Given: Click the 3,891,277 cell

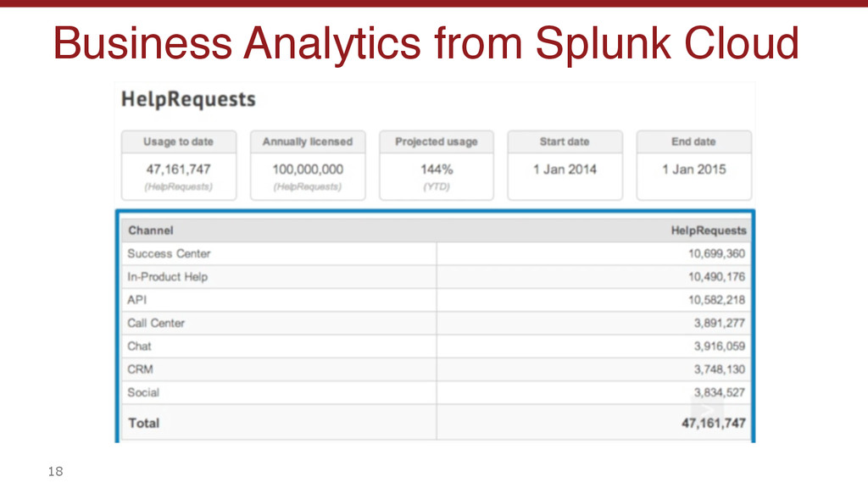Looking at the screenshot, I should (720, 323).
